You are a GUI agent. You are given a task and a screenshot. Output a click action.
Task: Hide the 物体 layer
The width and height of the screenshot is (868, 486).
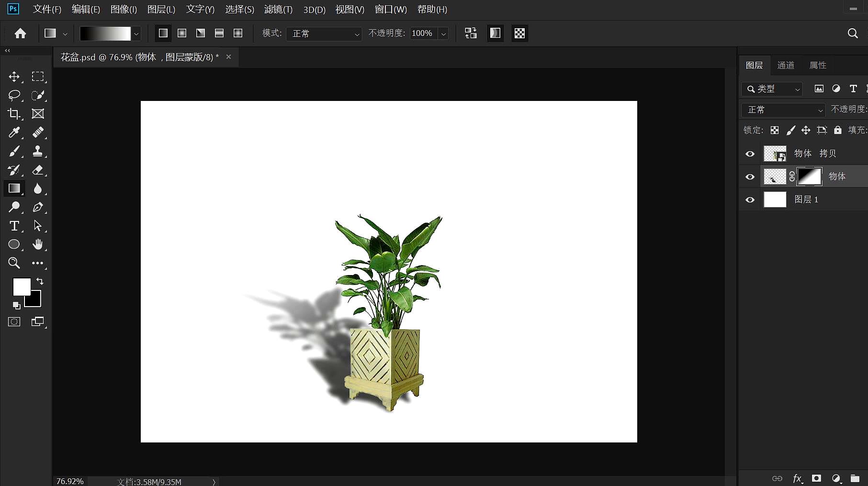pos(750,177)
